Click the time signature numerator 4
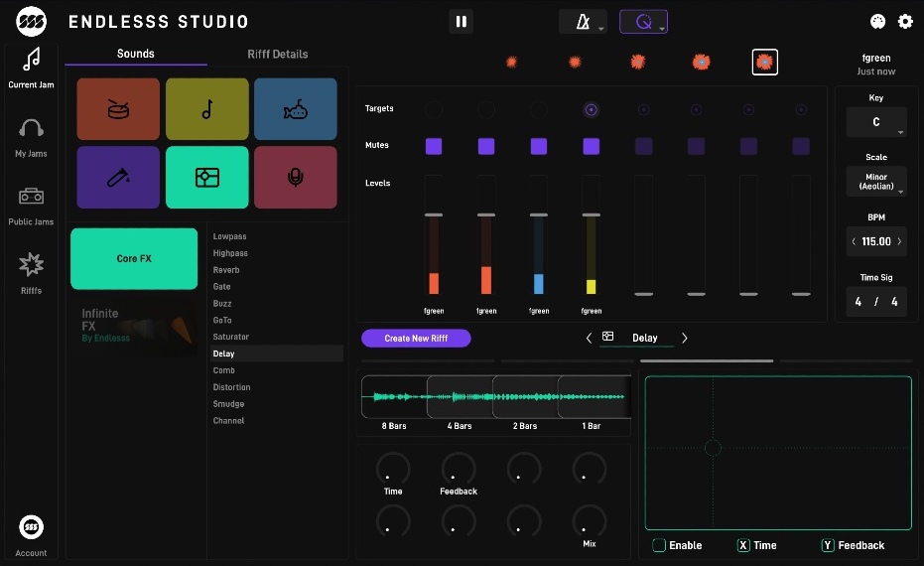This screenshot has width=924, height=566. point(858,301)
